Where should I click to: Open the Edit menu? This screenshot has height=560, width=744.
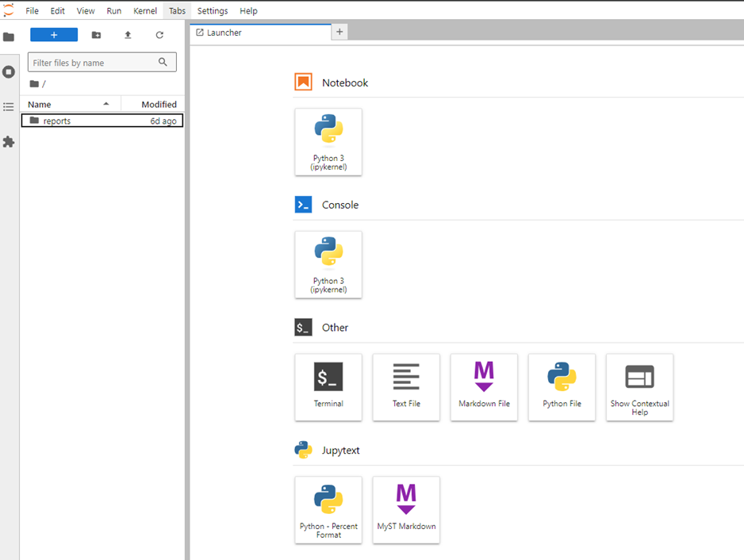point(57,10)
